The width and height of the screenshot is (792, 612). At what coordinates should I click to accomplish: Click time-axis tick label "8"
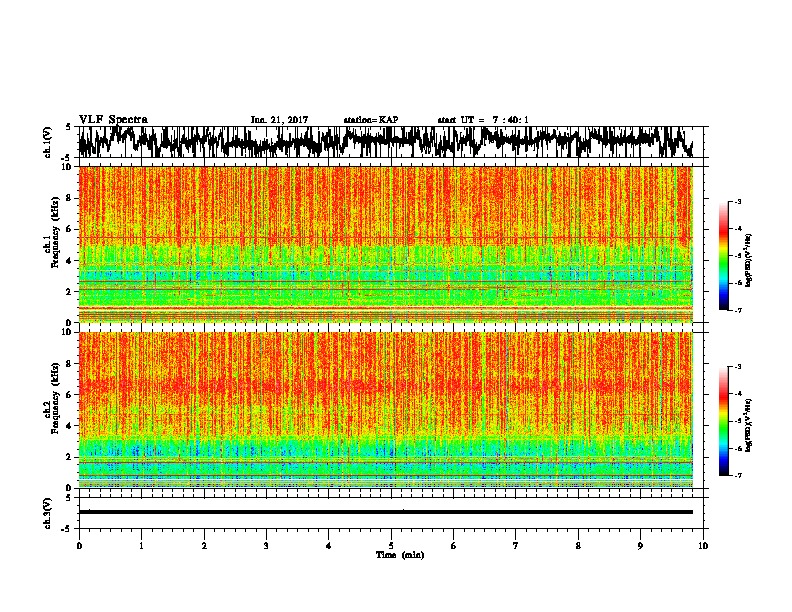click(x=578, y=546)
